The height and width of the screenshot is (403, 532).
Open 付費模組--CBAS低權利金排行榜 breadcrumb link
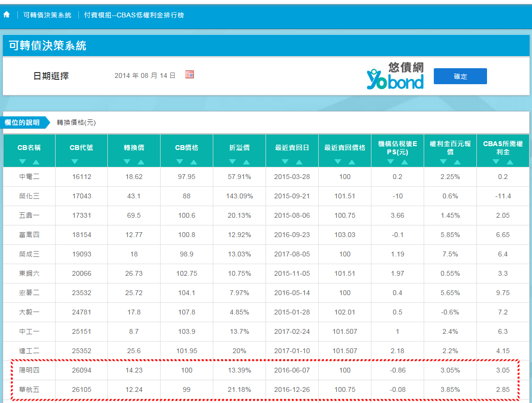click(x=134, y=15)
